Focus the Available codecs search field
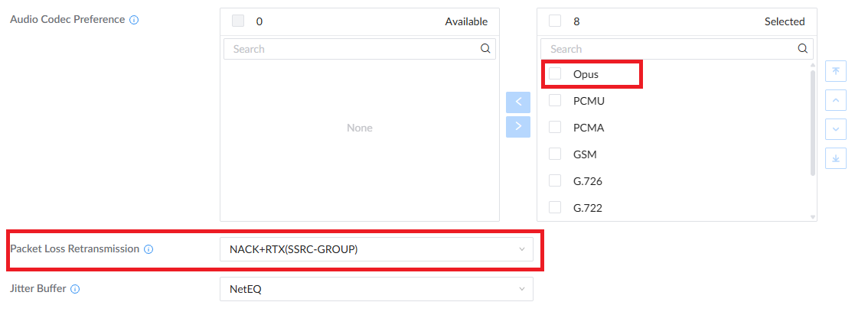This screenshot has width=868, height=315. point(360,49)
